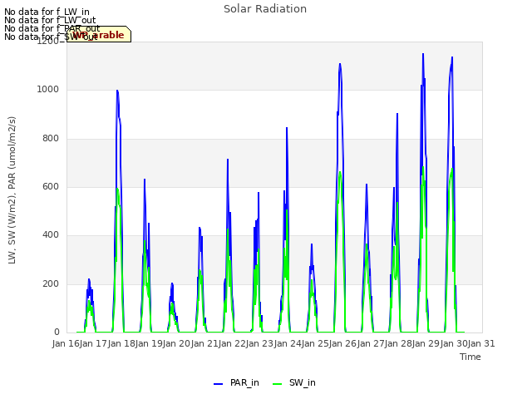
Task: Click the PAR_in peak near 1000 on Jan 17
Action: pyautogui.click(x=117, y=91)
